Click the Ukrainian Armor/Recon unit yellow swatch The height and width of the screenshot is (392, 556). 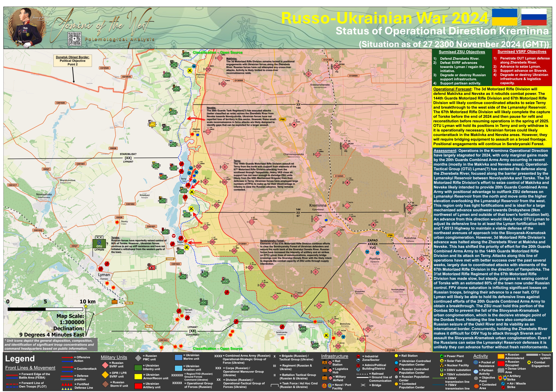138,377
